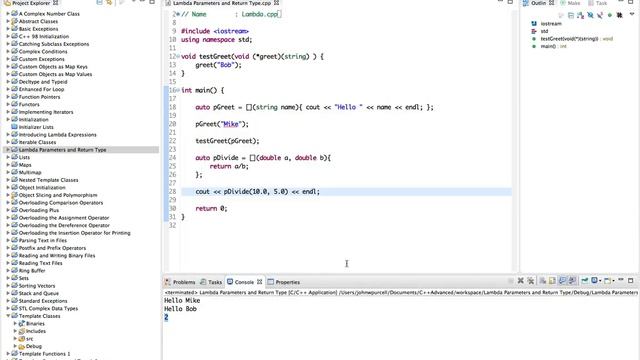Viewport: 640px width, 360px height.
Task: Click the Function Pointers project folder icon
Action: click(x=15, y=97)
